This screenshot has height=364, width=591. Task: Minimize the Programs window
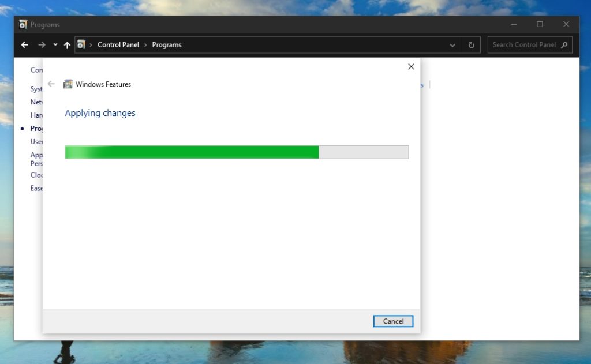pos(514,24)
